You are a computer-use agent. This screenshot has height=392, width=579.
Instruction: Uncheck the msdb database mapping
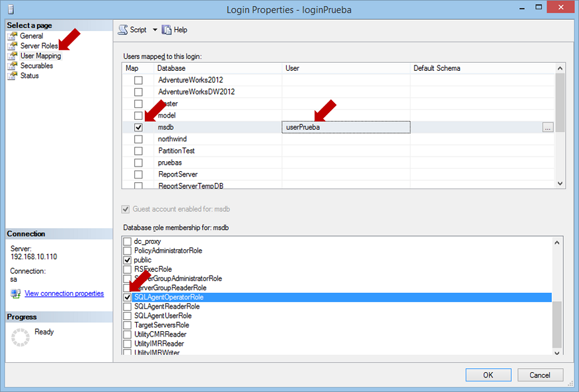138,126
